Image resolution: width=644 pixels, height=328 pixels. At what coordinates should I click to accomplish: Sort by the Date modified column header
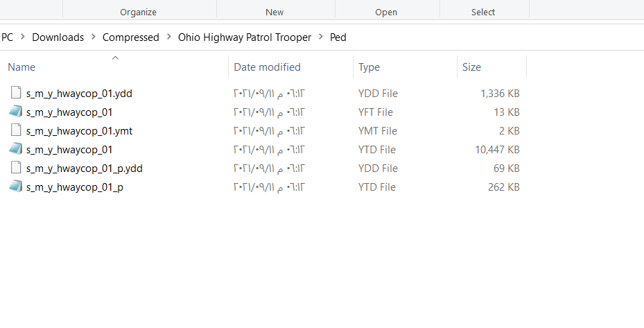[x=267, y=67]
